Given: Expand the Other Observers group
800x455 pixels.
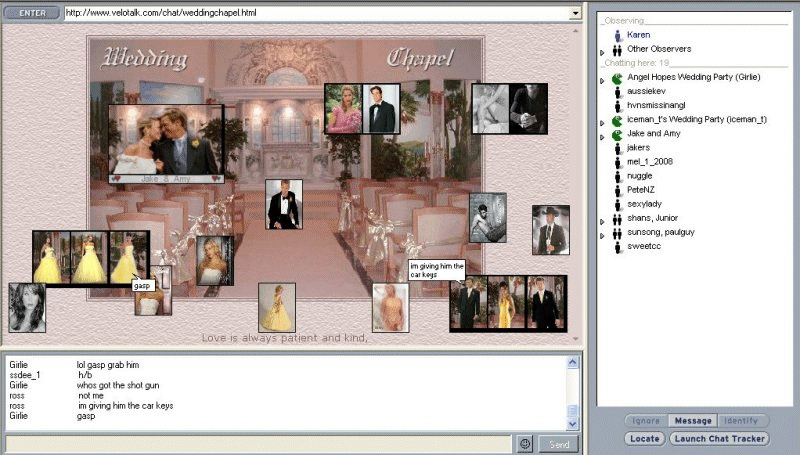Looking at the screenshot, I should point(602,50).
